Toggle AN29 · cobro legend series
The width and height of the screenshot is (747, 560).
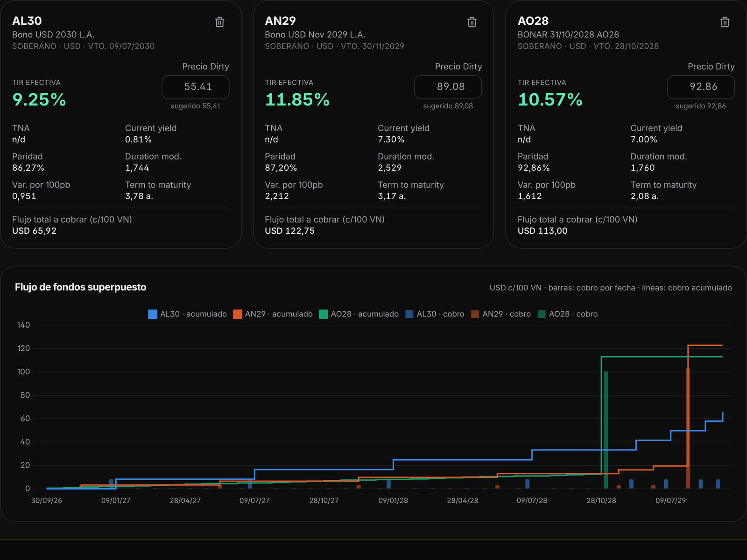click(x=501, y=314)
